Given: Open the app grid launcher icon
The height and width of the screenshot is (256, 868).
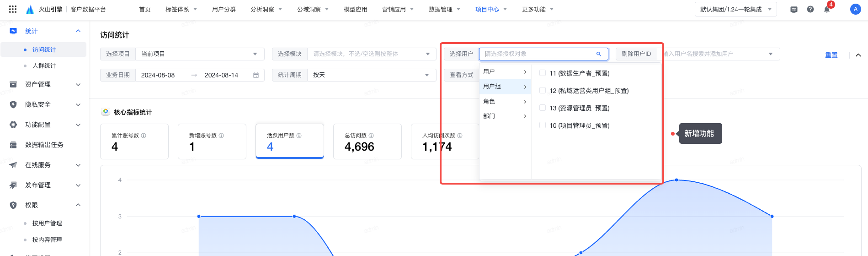Looking at the screenshot, I should click(x=13, y=9).
